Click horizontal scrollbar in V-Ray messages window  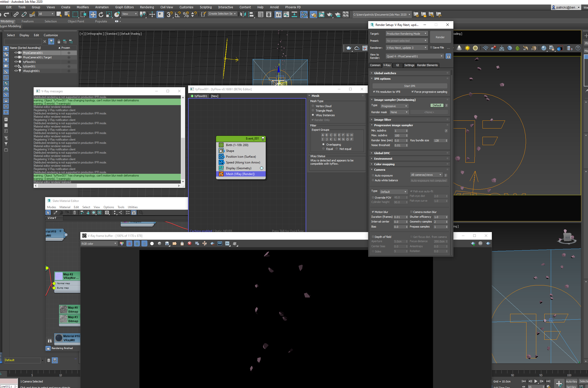coord(57,186)
